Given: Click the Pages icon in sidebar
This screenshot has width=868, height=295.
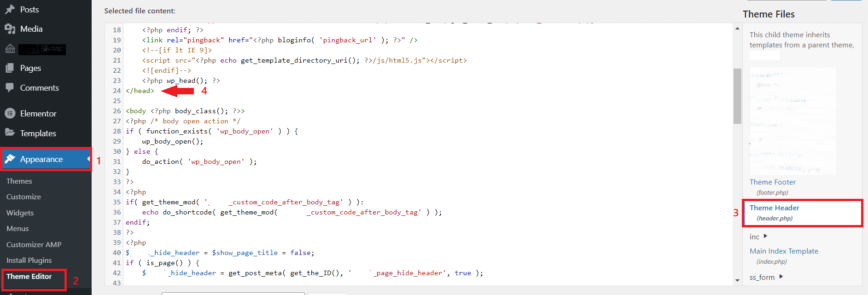Looking at the screenshot, I should [10, 68].
